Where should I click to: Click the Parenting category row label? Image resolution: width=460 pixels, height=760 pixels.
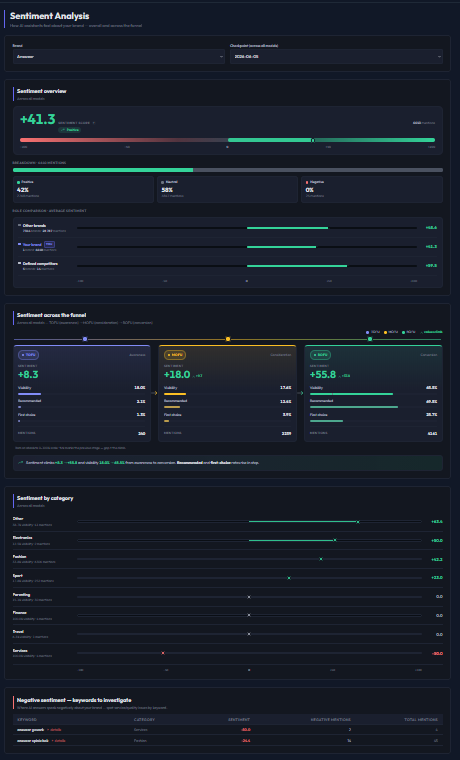click(x=21, y=594)
